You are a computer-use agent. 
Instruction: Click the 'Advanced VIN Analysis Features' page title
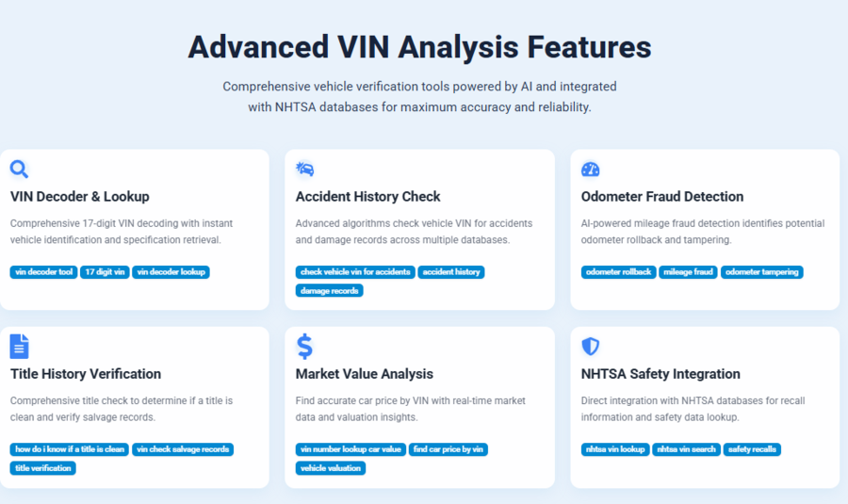pos(419,47)
